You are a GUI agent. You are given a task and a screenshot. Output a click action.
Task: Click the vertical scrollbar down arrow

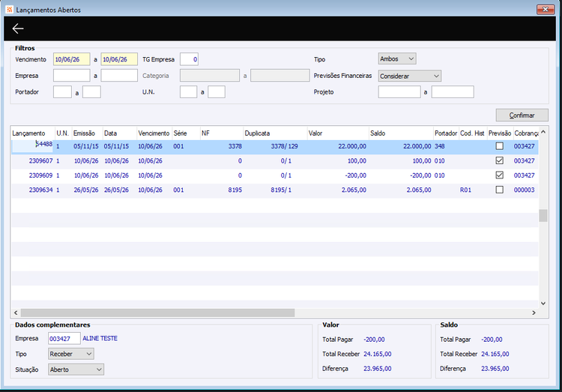coord(543,304)
